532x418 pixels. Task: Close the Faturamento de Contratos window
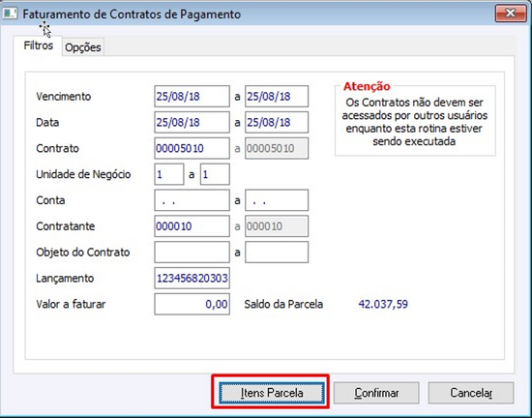point(511,14)
